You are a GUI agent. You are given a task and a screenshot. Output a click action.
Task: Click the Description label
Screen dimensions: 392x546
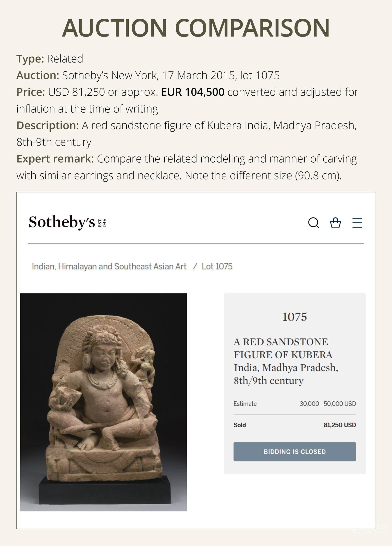48,125
